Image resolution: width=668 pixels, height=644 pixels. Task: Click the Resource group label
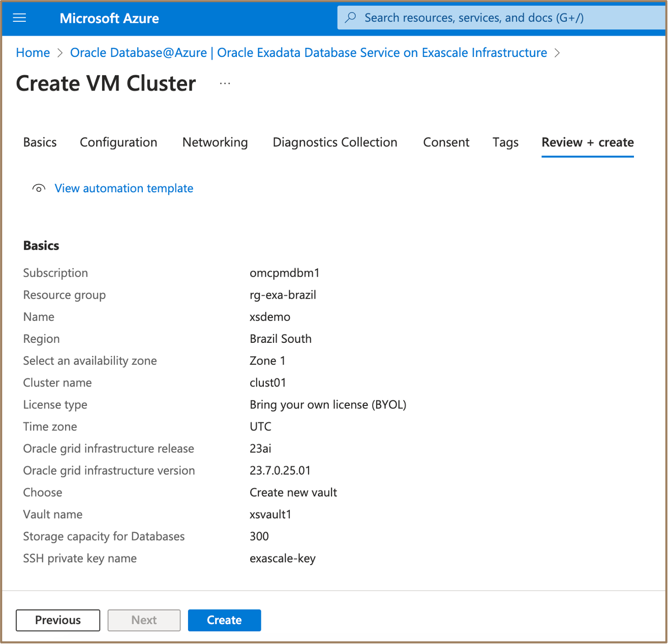tap(65, 295)
